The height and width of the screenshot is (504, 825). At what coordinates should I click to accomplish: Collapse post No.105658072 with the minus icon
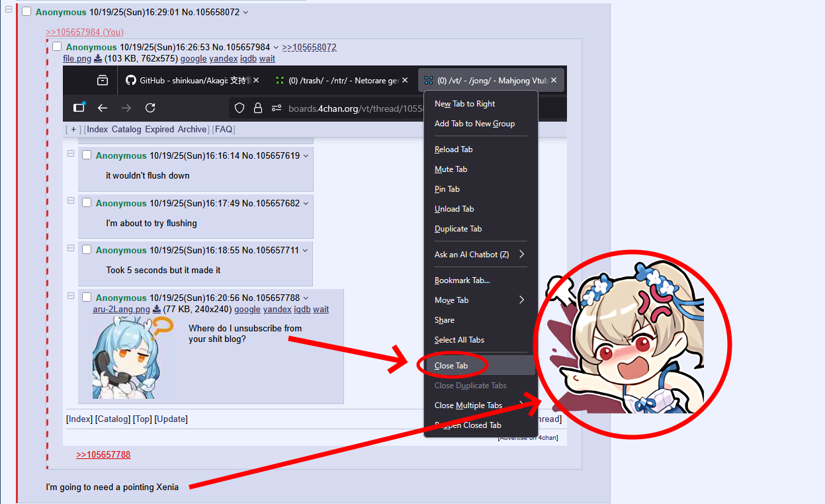point(9,10)
